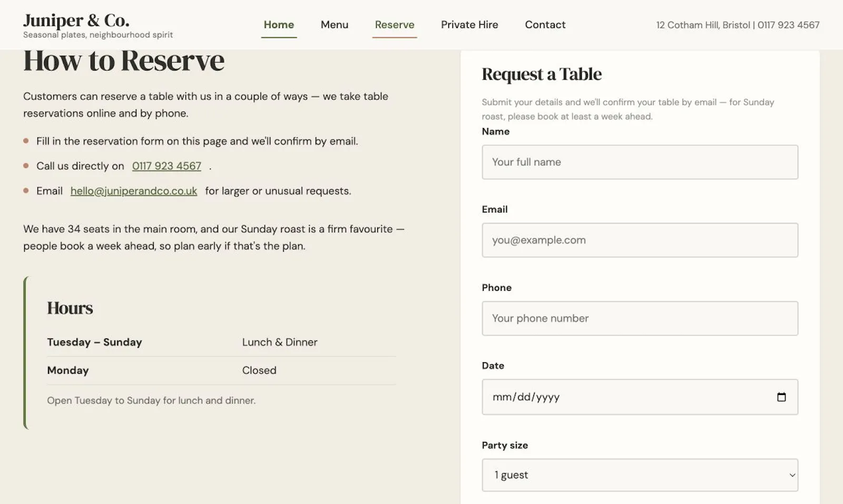Focus the Name input field
The image size is (843, 504).
[x=640, y=162]
